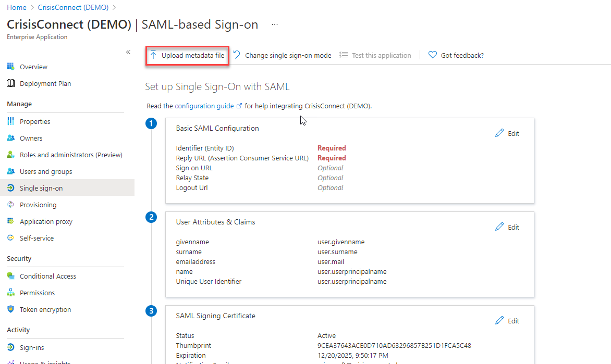Click the Properties bars icon

tap(10, 121)
